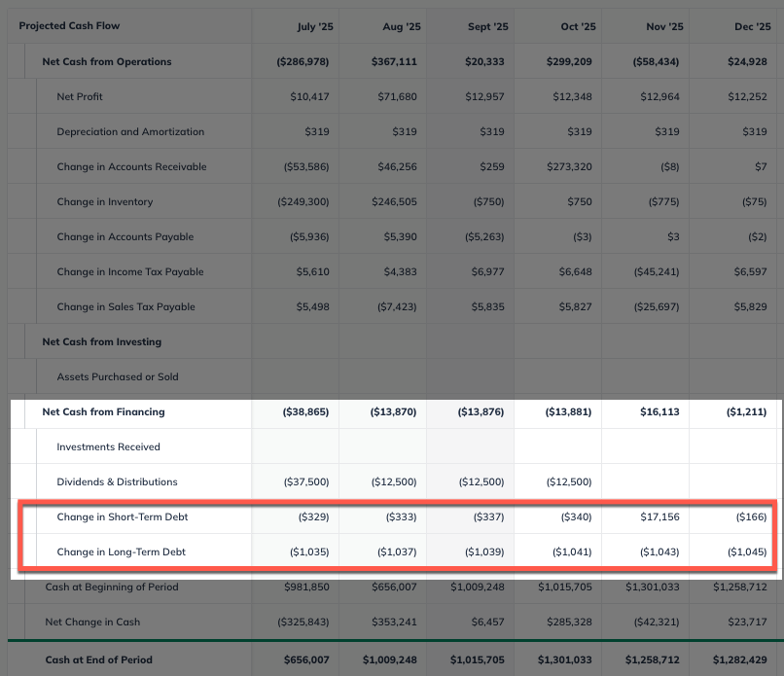The height and width of the screenshot is (676, 784).
Task: Click July operations value ($286,978)
Action: [x=303, y=61]
